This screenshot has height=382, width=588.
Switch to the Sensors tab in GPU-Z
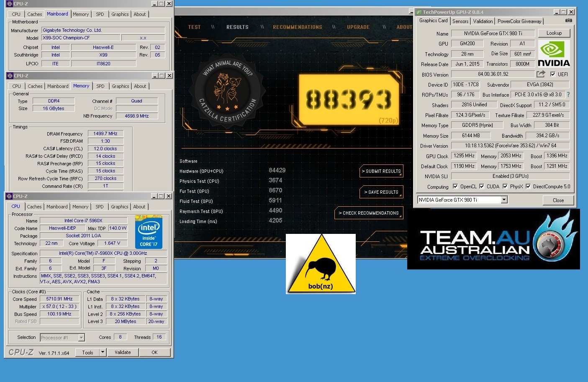(460, 21)
